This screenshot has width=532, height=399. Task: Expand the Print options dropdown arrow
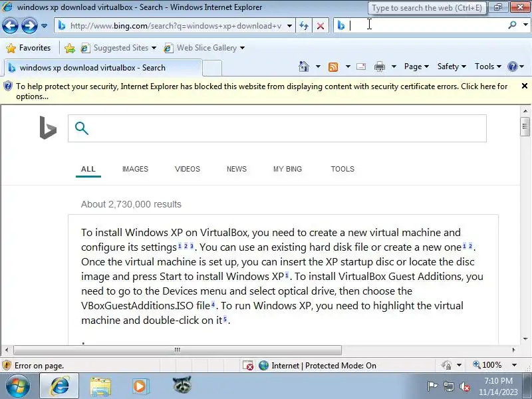pyautogui.click(x=394, y=66)
